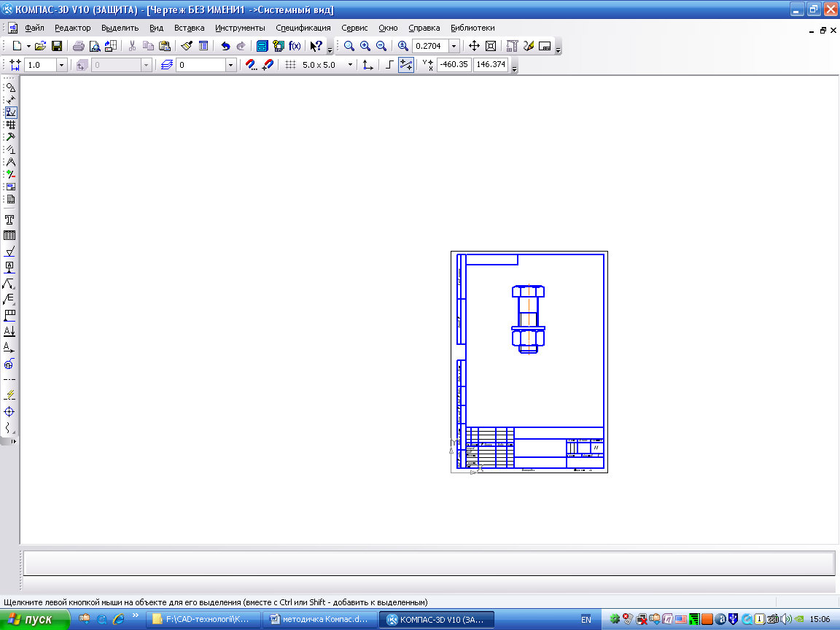Redo action with the grey arrow icon
This screenshot has width=840, height=630.
(241, 46)
